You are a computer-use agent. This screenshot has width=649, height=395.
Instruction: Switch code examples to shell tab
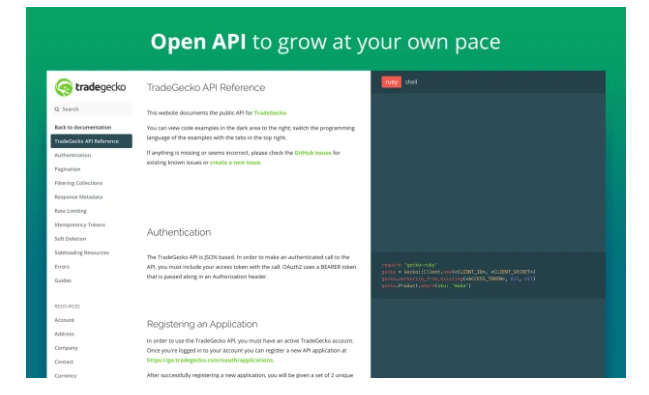[x=411, y=82]
